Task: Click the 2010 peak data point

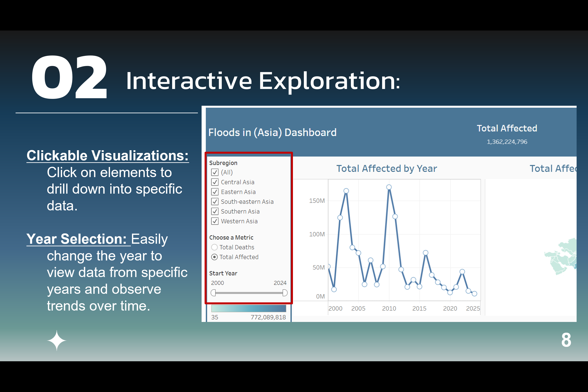Action: tap(389, 187)
